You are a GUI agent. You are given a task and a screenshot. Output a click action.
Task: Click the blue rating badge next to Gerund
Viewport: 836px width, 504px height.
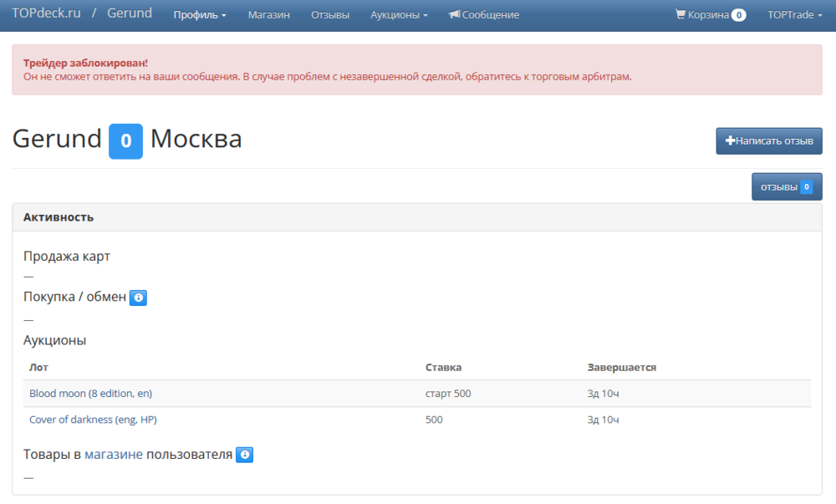coord(125,140)
